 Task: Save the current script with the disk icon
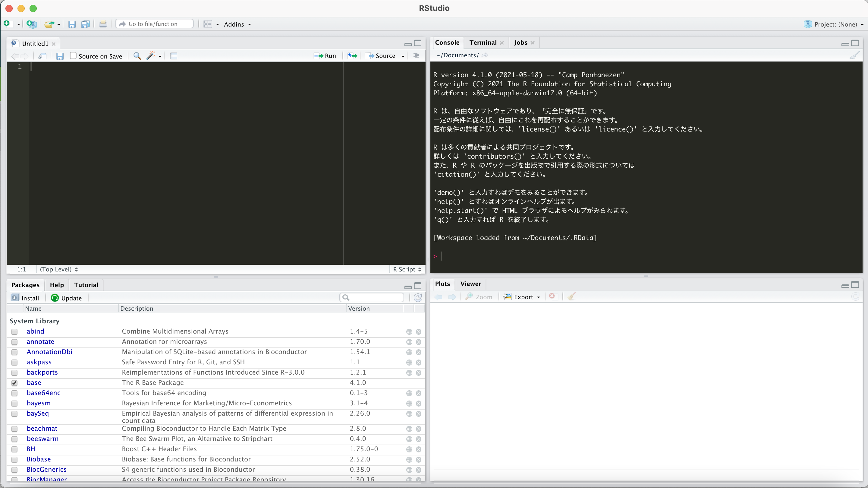coord(72,24)
